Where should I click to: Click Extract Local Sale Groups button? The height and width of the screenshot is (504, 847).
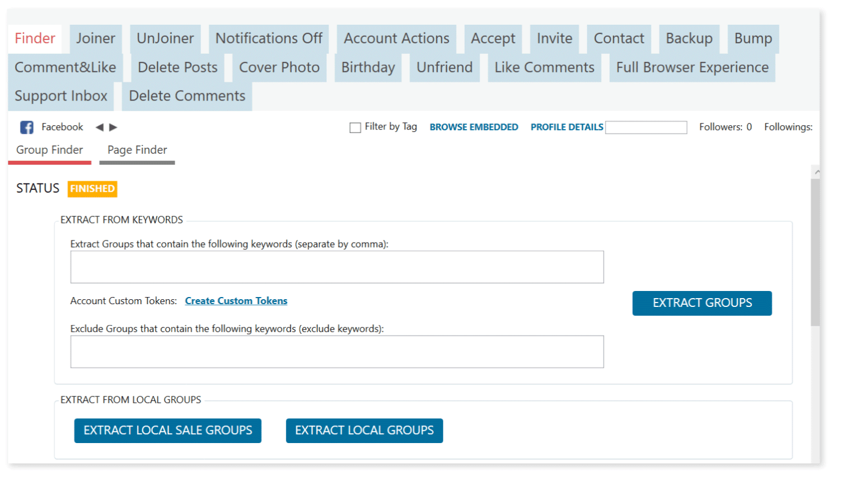coord(168,430)
